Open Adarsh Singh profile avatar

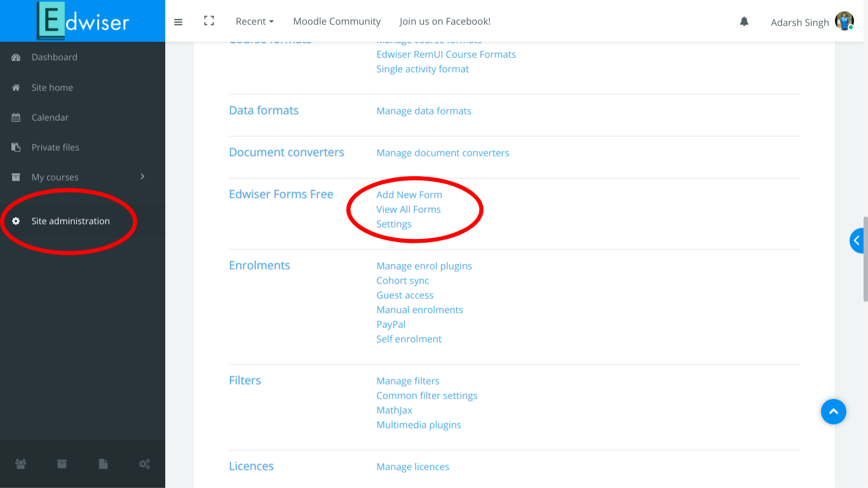coord(844,21)
